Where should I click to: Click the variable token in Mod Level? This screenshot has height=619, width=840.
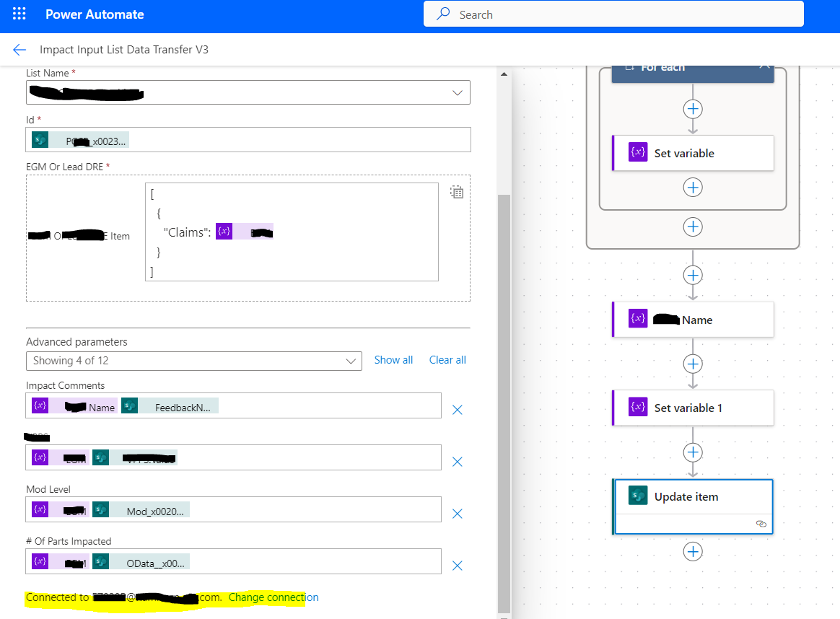60,510
